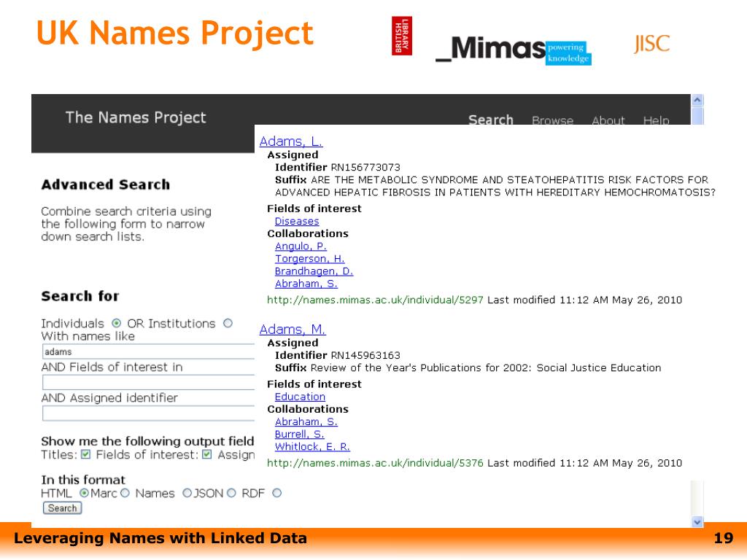Click the individual/5297 URL
The height and width of the screenshot is (560, 747).
[375, 300]
